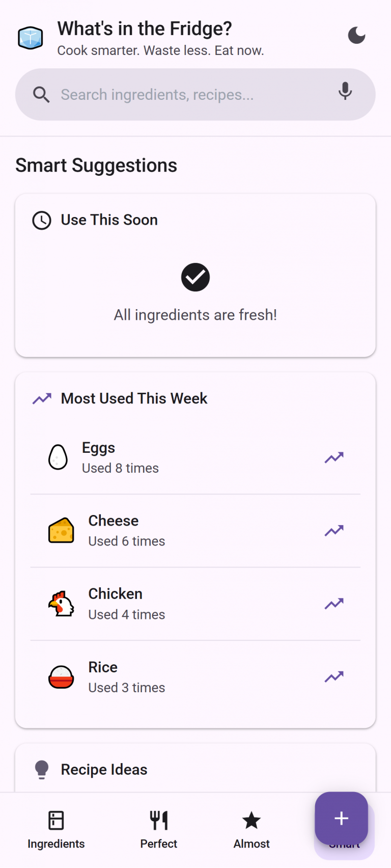Viewport: 391px width, 868px height.
Task: Tap the trending arrow beside Chicken
Action: click(334, 604)
